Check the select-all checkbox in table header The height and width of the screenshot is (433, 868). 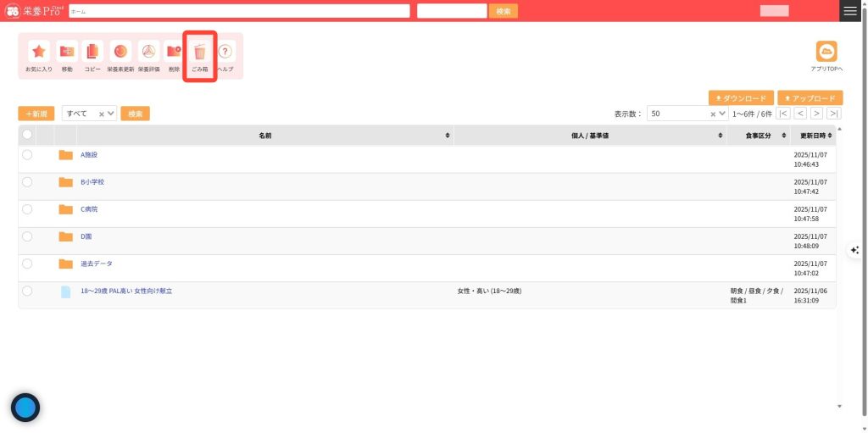tap(27, 135)
